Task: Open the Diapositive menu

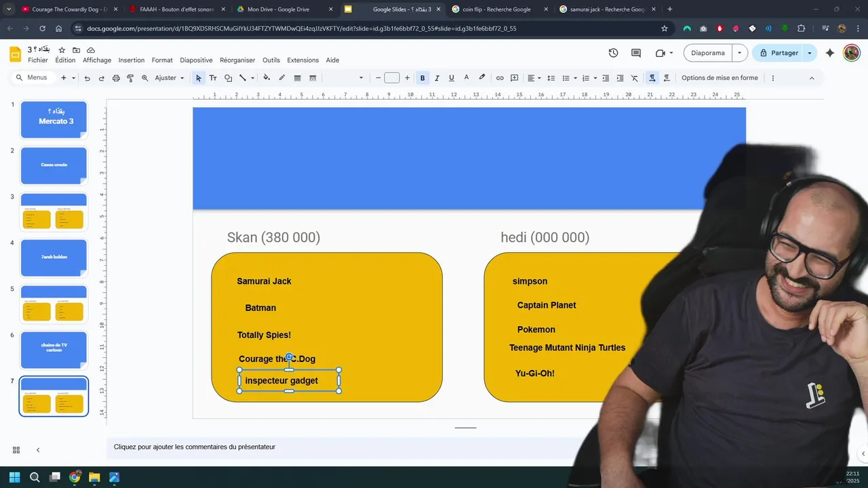Action: coord(196,60)
